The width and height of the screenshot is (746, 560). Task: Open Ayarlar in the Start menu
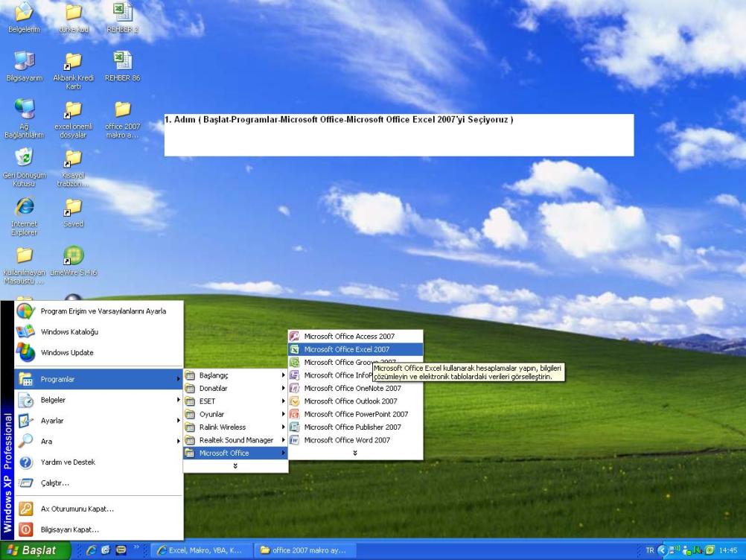98,421
